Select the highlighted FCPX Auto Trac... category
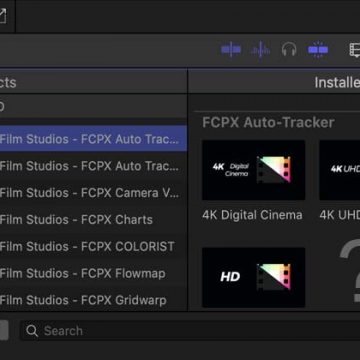This screenshot has height=360, width=360. coord(93,139)
